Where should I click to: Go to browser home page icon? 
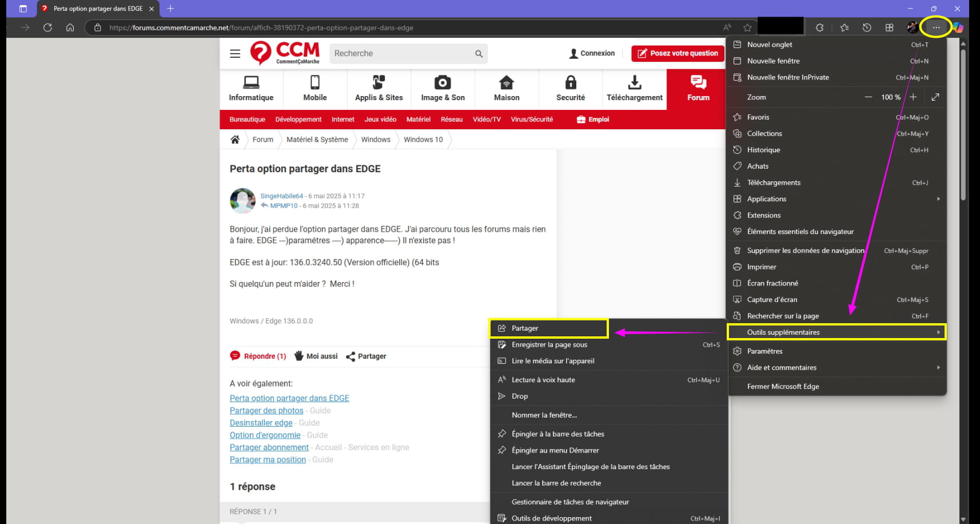tap(70, 27)
